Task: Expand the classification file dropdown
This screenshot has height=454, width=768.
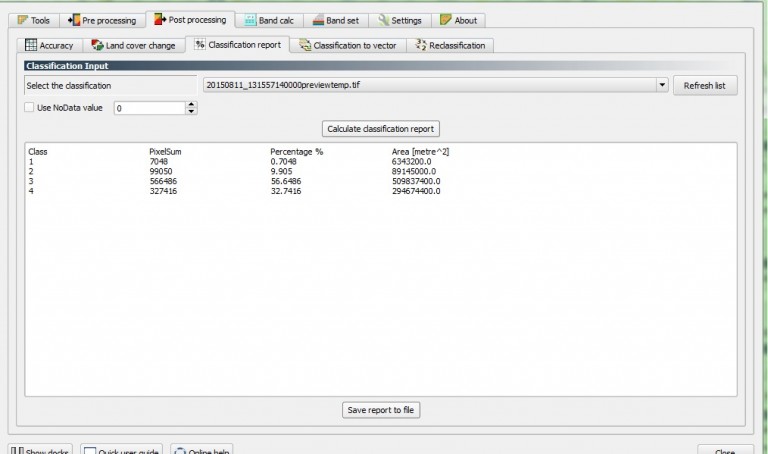Action: (x=662, y=86)
